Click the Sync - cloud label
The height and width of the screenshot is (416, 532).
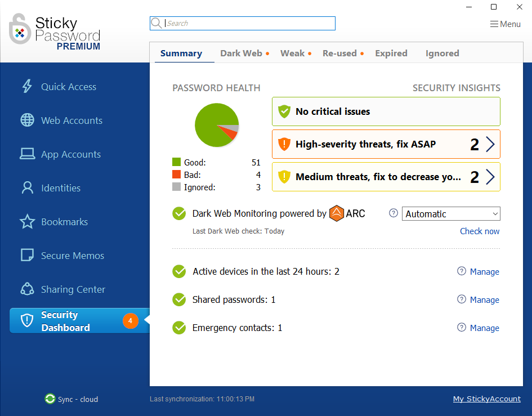78,399
